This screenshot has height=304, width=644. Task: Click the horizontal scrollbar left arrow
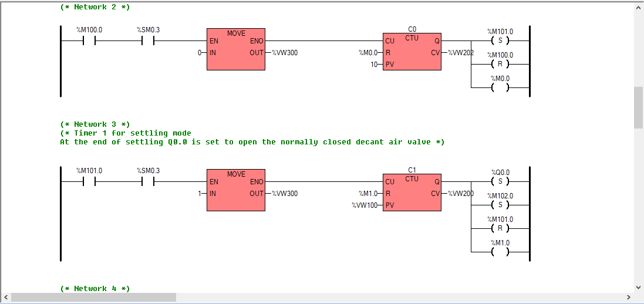coord(6,298)
